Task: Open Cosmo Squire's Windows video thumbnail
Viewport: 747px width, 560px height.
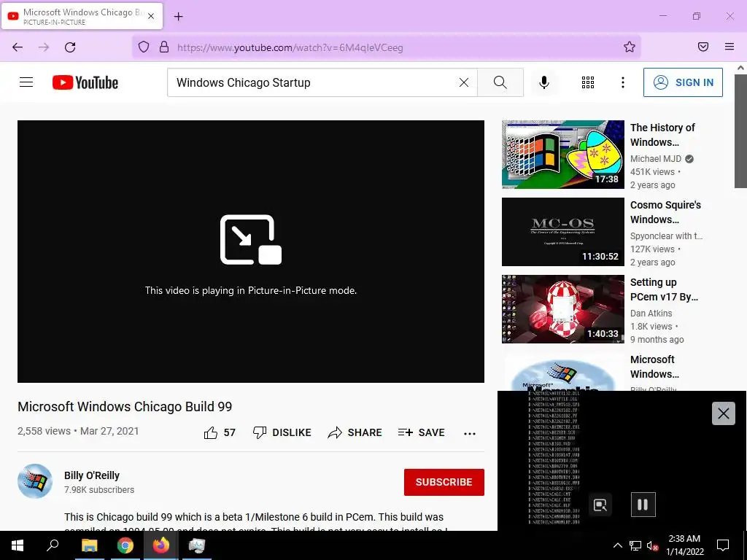Action: pyautogui.click(x=562, y=231)
